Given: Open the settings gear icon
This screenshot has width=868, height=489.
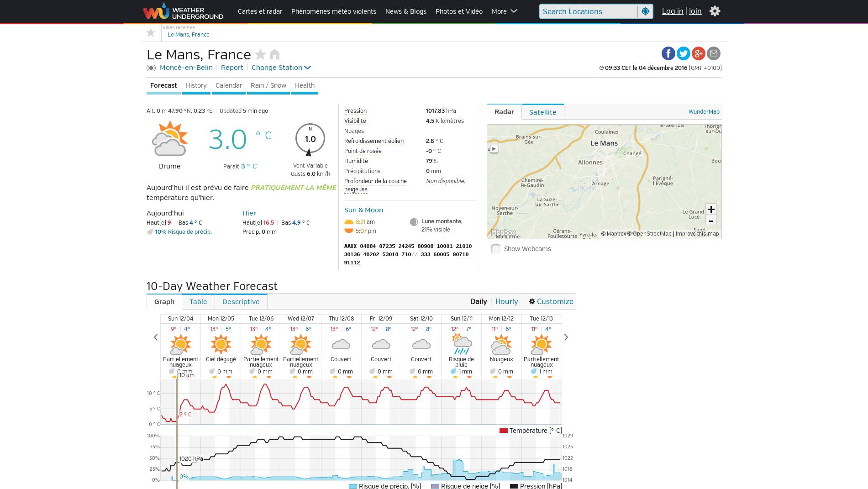Looking at the screenshot, I should coord(715,11).
